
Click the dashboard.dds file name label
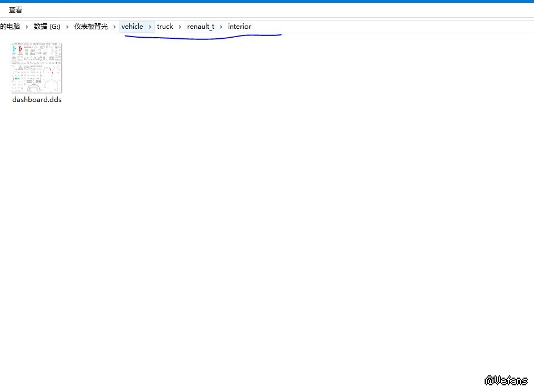pos(37,100)
